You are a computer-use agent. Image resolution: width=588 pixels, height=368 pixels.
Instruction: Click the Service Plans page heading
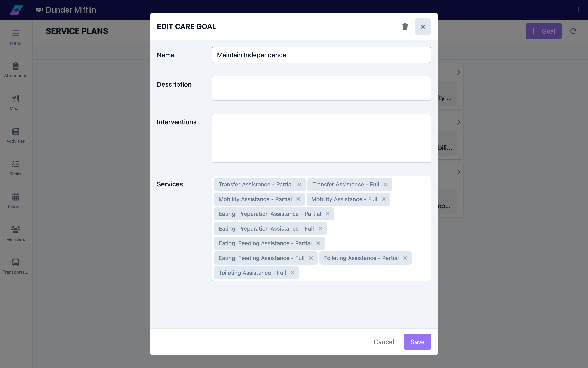tap(77, 31)
